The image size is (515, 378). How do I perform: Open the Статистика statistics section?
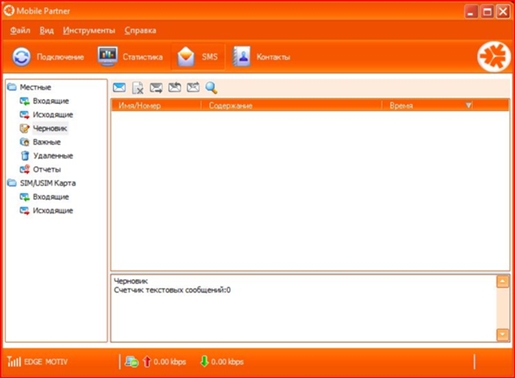(x=130, y=57)
